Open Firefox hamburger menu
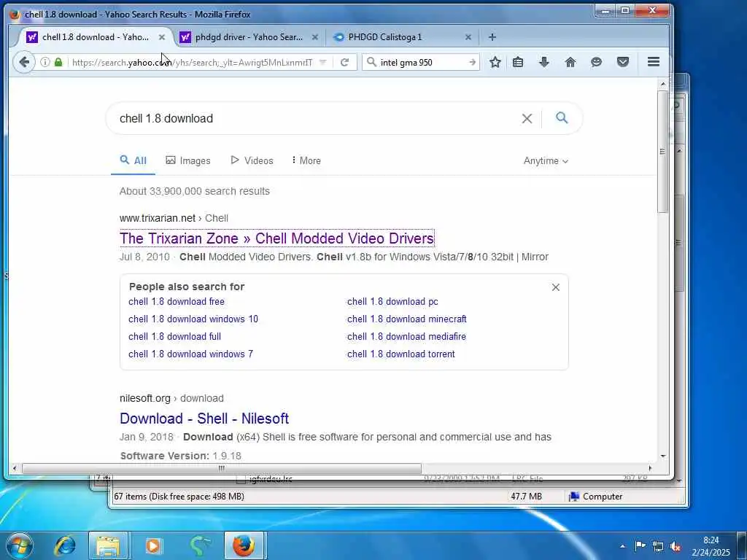Screen dimensions: 747x560 tap(654, 61)
